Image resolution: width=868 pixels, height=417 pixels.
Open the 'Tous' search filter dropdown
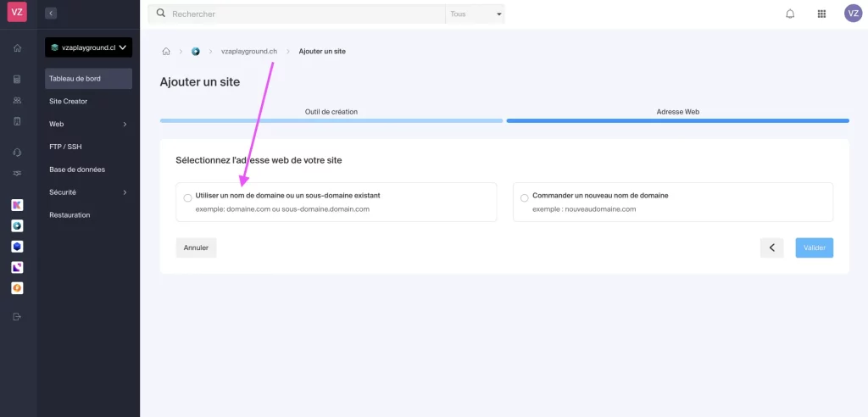(475, 14)
